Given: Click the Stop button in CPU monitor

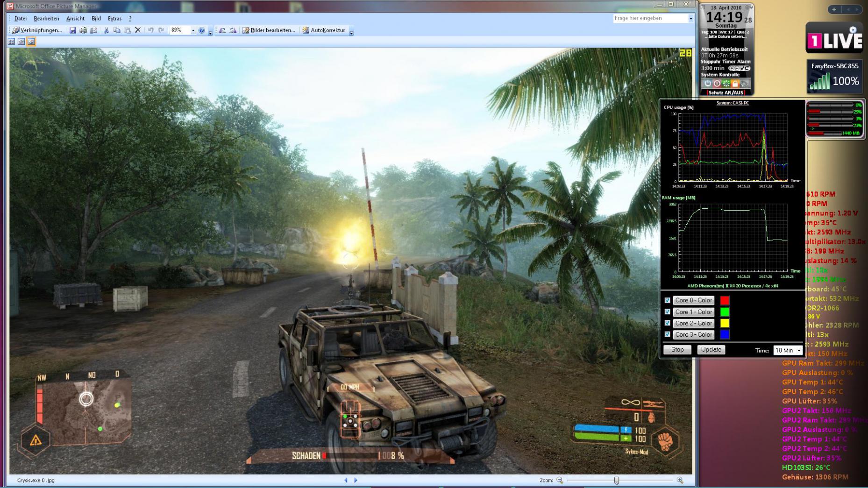Looking at the screenshot, I should [x=677, y=350].
